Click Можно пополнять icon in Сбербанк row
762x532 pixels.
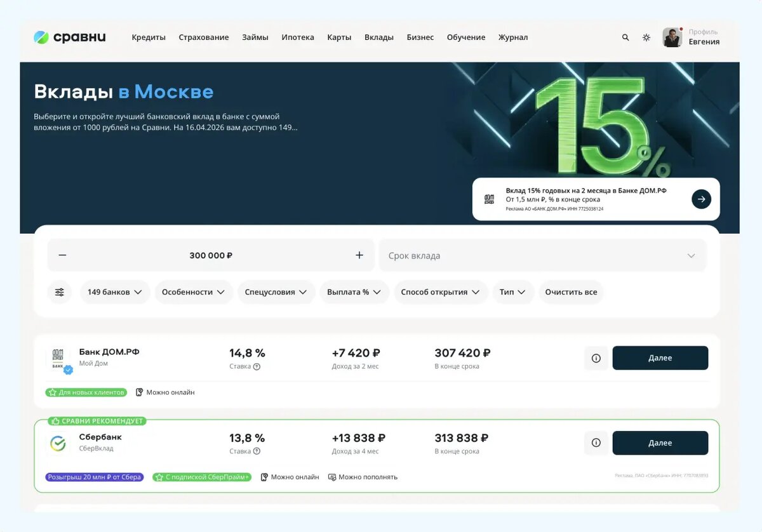coord(332,477)
